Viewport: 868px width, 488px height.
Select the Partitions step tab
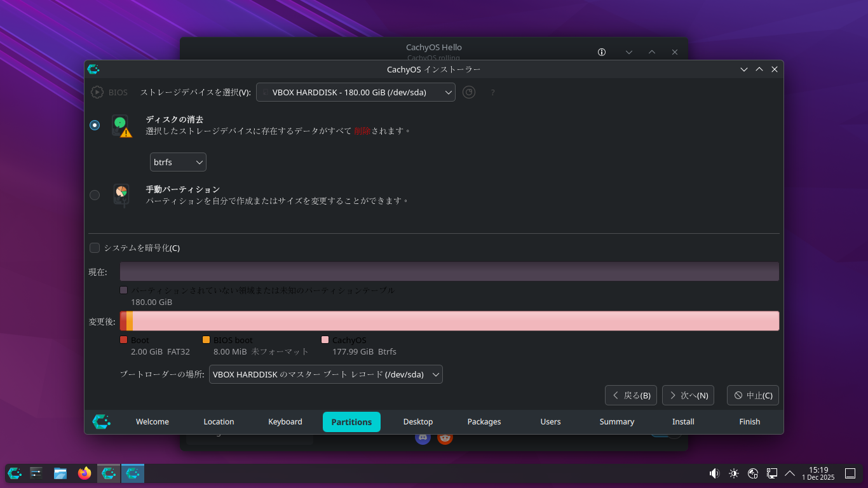click(x=351, y=422)
